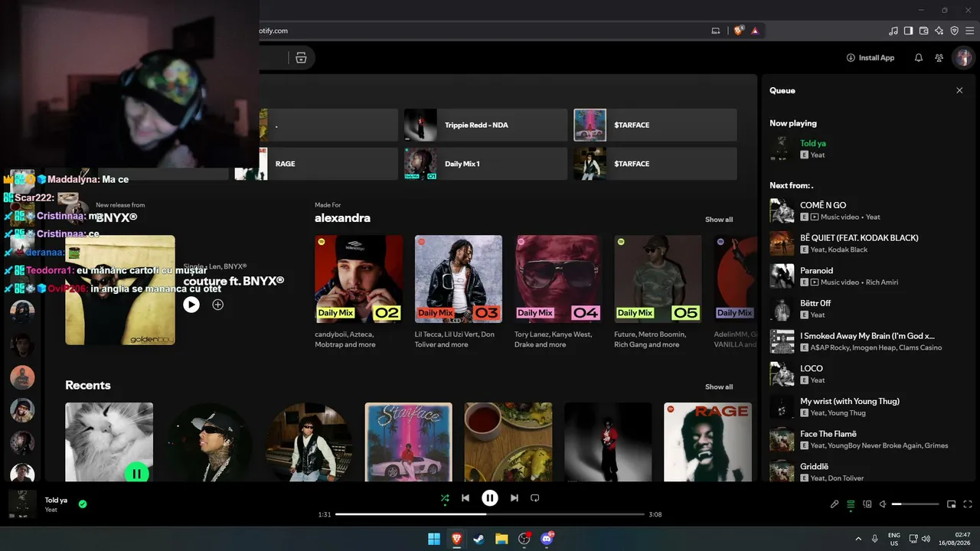
Task: Open the Brave VPN icon
Action: tap(955, 31)
